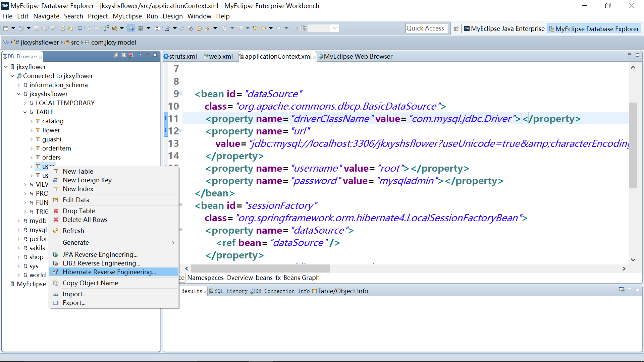Image resolution: width=644 pixels, height=362 pixels.
Task: Close the Results tab
Action: (205, 292)
